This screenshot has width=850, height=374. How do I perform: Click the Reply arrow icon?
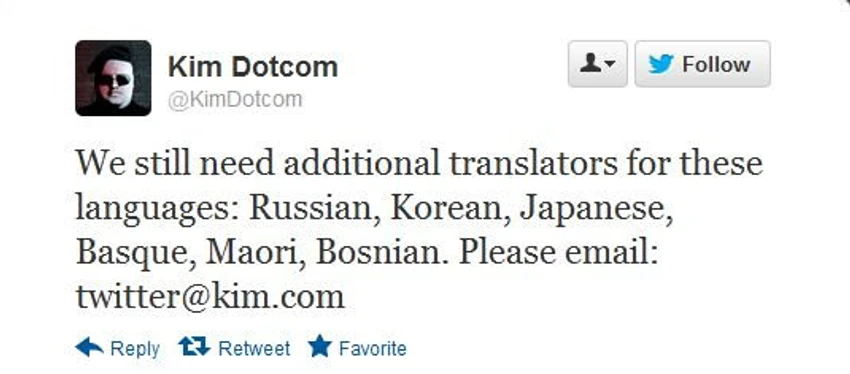[89, 347]
